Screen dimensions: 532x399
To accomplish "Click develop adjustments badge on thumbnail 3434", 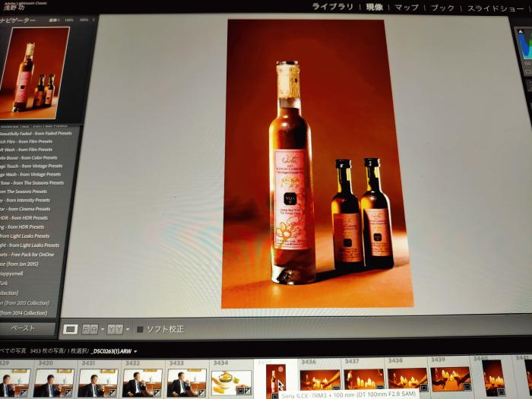I will click(x=247, y=391).
